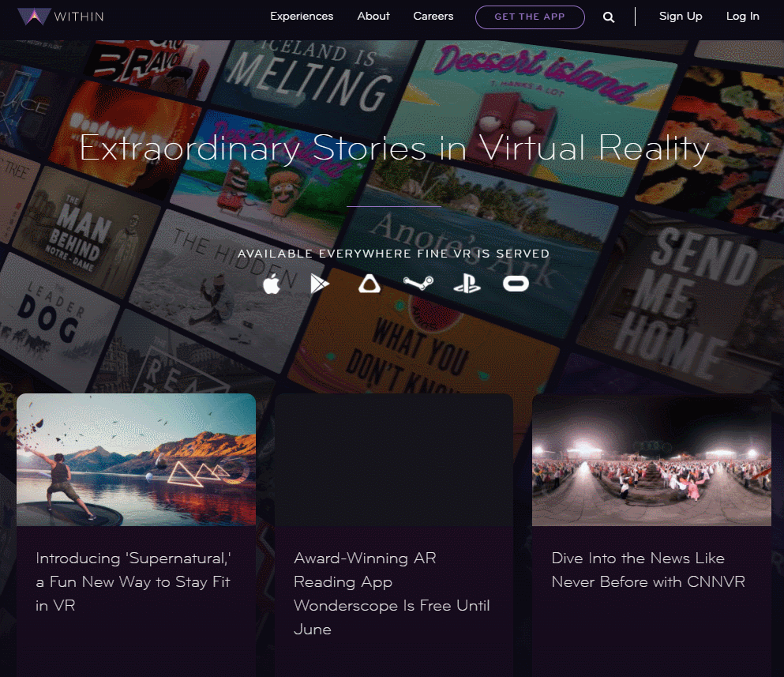Screen dimensions: 784x677
Task: Select the PlayStation icon
Action: [467, 284]
